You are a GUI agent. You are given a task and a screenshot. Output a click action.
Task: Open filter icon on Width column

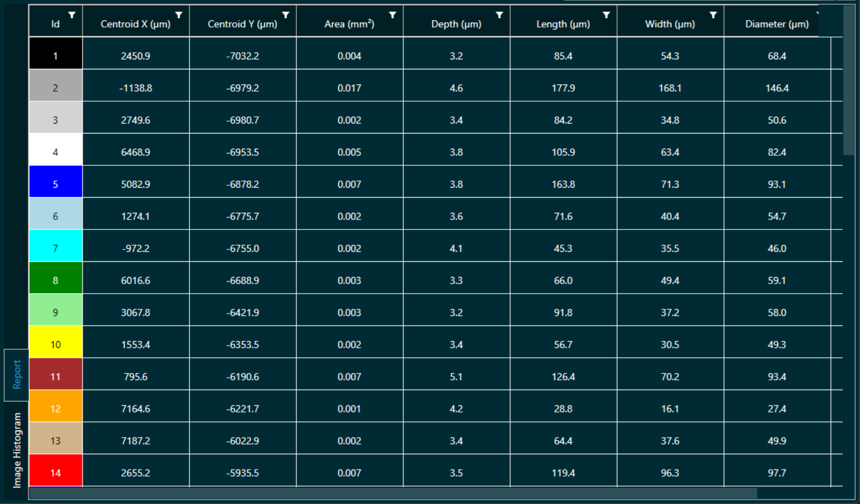(x=713, y=15)
